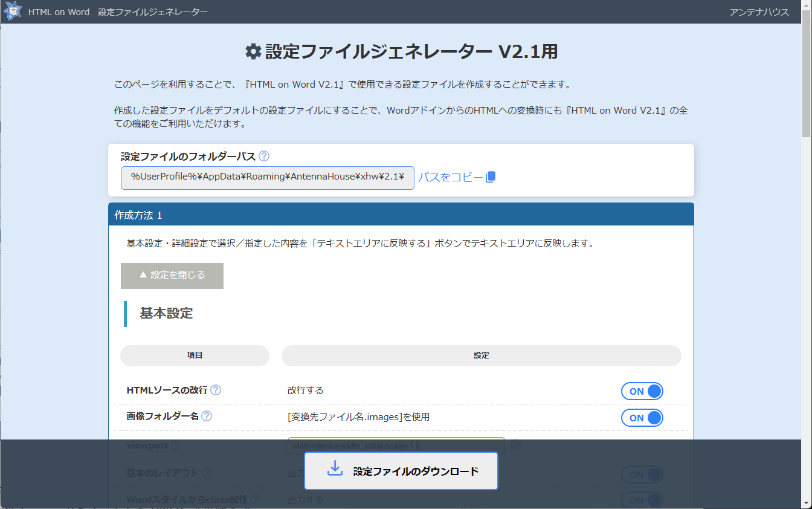Open help for viewport setting

pos(176,445)
